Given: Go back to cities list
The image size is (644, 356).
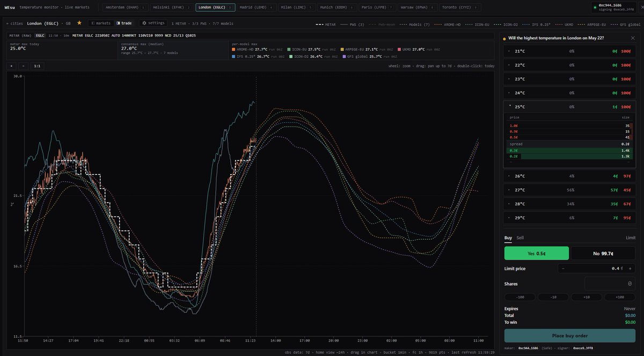Looking at the screenshot, I should (x=15, y=24).
